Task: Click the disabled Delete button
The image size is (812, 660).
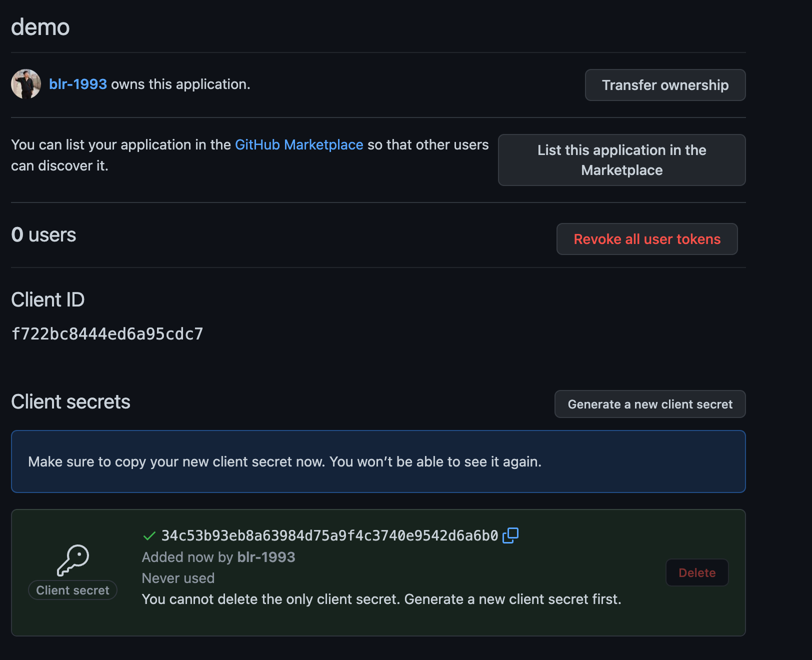Action: (696, 572)
